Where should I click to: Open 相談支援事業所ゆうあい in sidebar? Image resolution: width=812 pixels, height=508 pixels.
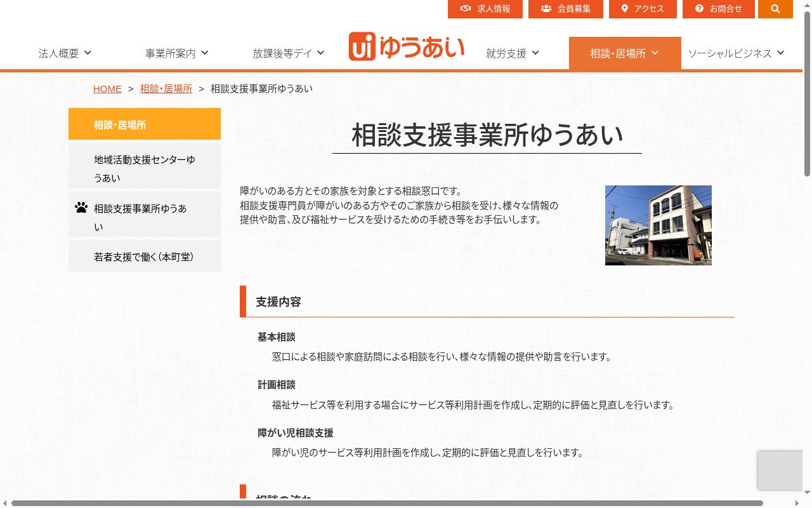coord(145,215)
